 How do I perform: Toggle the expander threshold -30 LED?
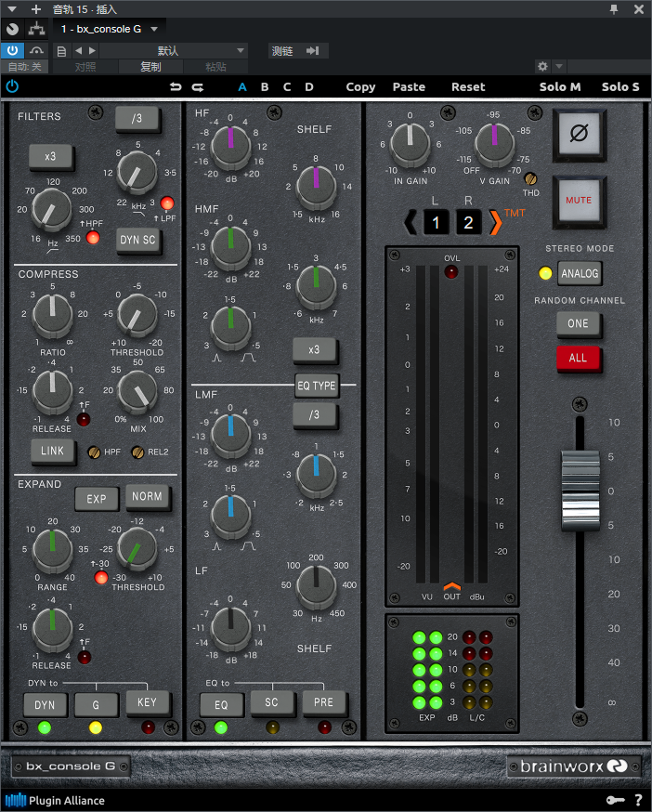click(x=101, y=577)
